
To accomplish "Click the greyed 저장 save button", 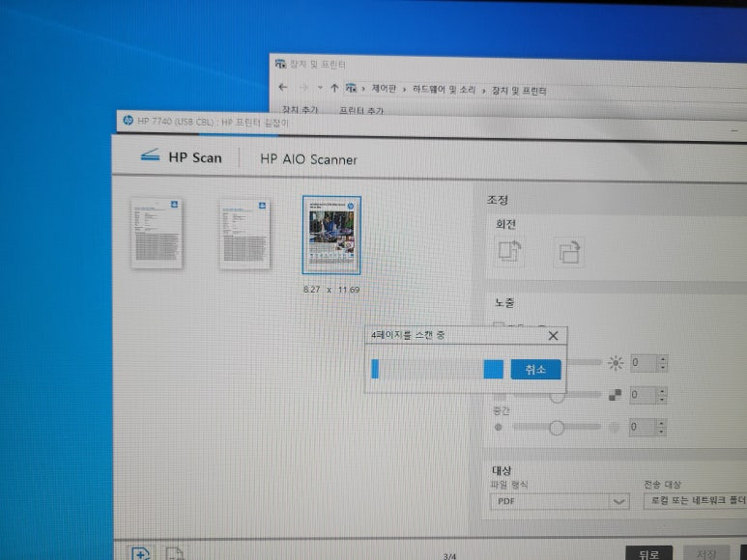I will tap(706, 554).
